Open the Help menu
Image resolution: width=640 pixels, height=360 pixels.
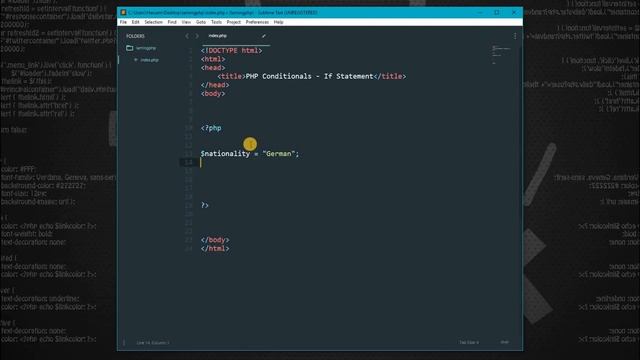coord(278,22)
